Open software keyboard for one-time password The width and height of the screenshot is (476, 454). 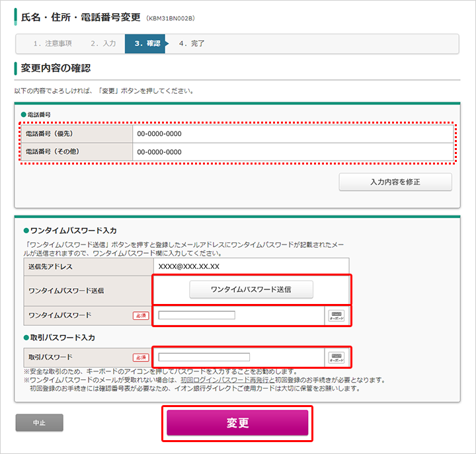[337, 316]
